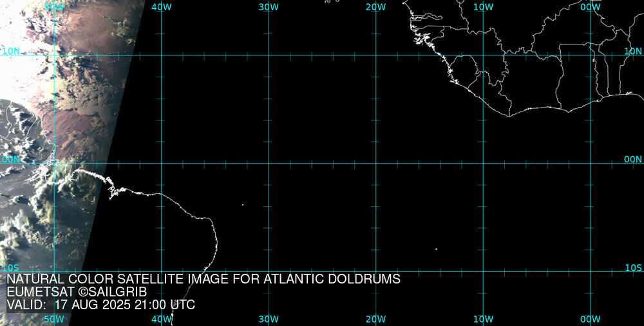Click the 20W longitude label along the top edge
This screenshot has height=326, width=644.
tap(376, 7)
